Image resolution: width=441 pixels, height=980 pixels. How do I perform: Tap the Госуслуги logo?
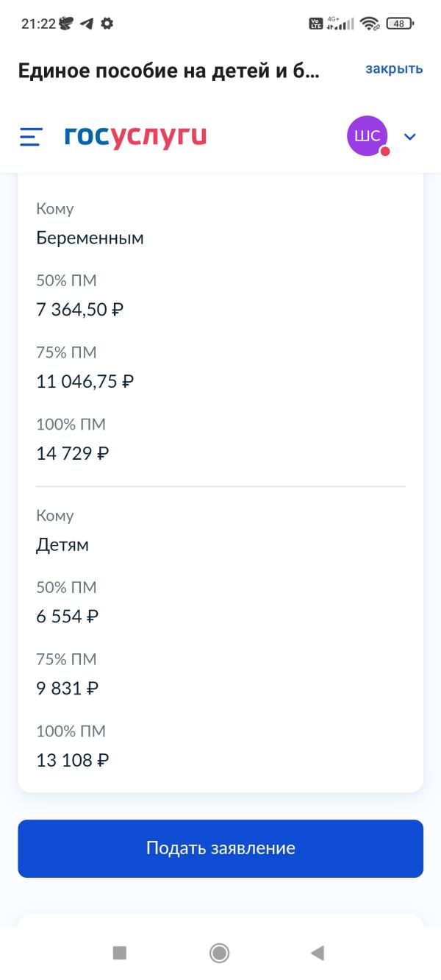[135, 137]
